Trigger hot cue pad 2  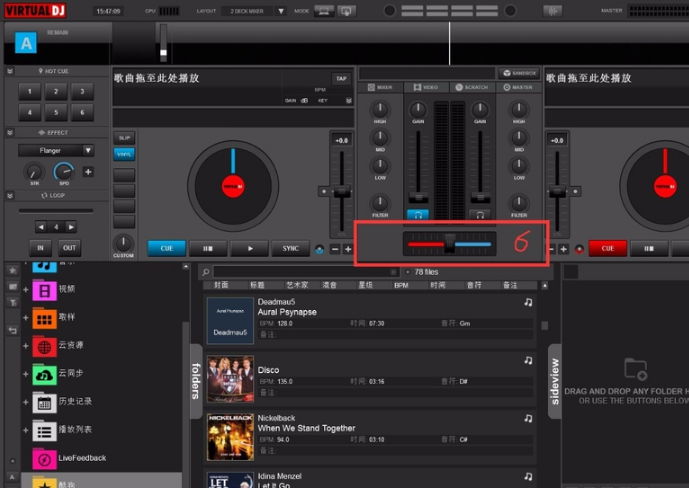56,91
